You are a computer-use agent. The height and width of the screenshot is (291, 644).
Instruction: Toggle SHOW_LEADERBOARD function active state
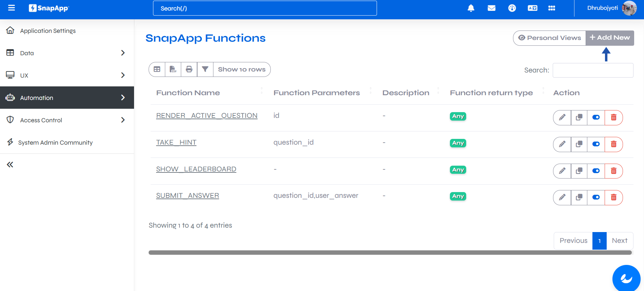pos(596,171)
